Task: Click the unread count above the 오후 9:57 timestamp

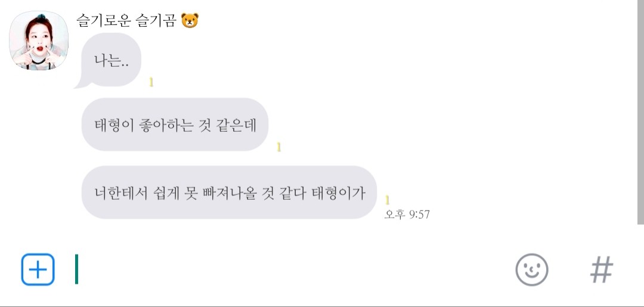Action: coord(387,200)
